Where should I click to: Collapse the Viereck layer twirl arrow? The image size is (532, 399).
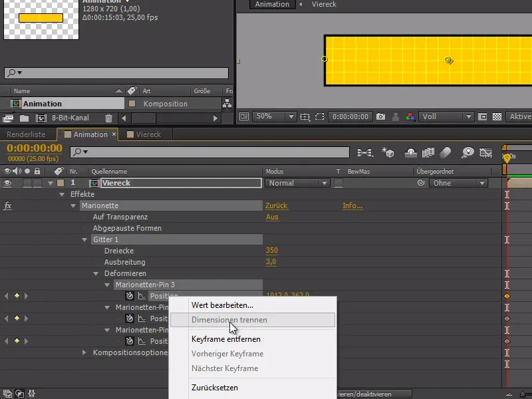click(x=51, y=184)
